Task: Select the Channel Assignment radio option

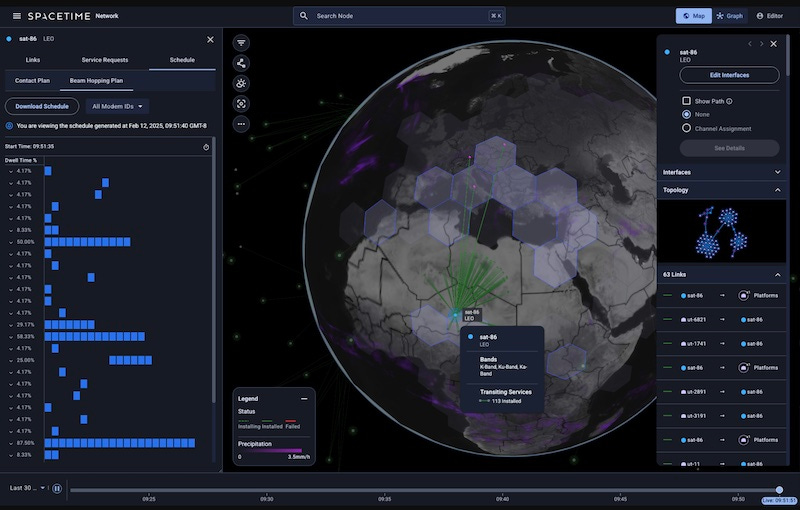Action: [686, 129]
